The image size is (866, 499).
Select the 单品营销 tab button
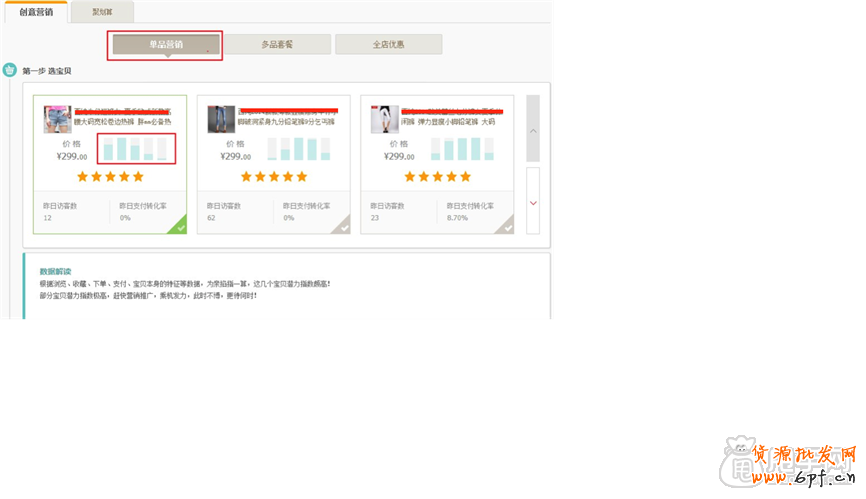click(x=166, y=45)
